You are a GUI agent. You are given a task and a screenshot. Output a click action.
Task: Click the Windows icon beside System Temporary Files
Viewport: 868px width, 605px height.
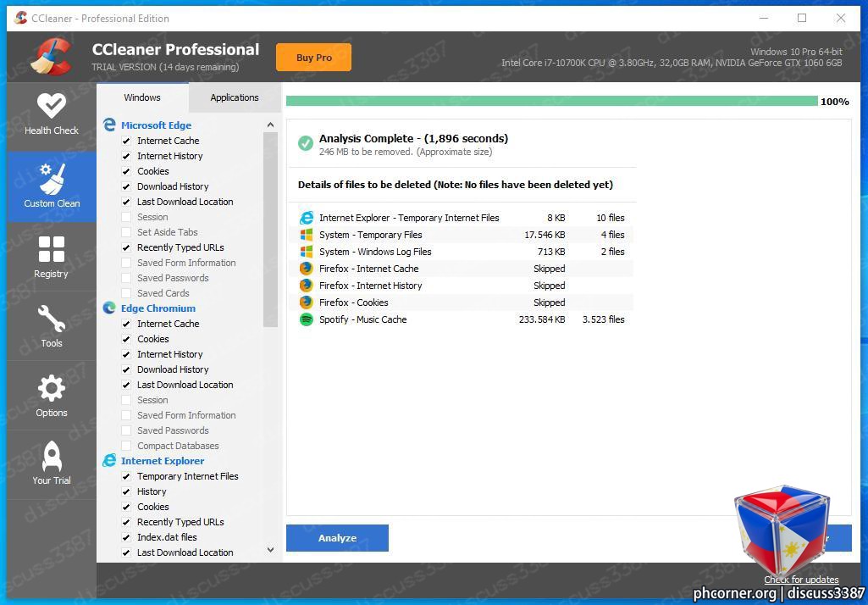pos(306,235)
